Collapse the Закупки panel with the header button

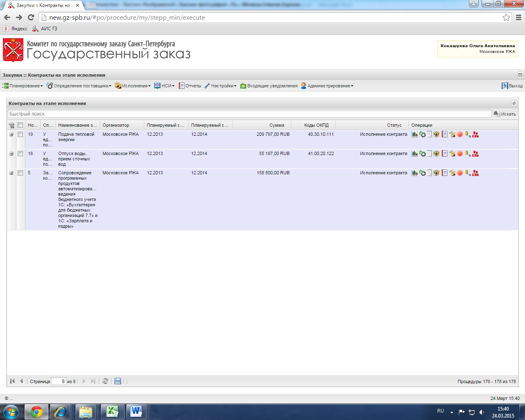[x=520, y=75]
